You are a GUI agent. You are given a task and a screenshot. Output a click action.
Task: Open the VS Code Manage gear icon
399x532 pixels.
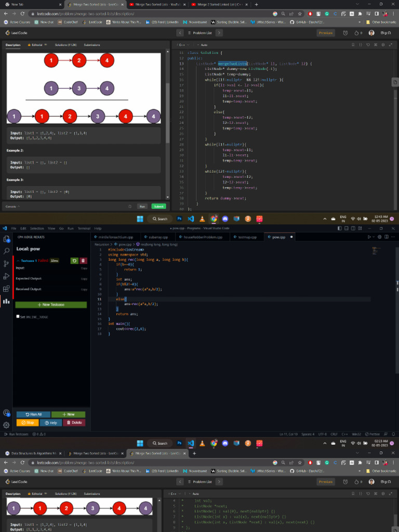[6, 425]
